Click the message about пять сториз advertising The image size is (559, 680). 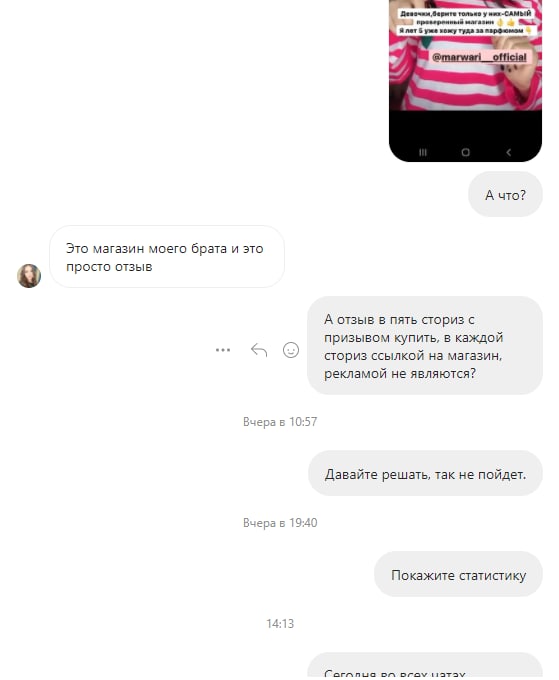[425, 346]
